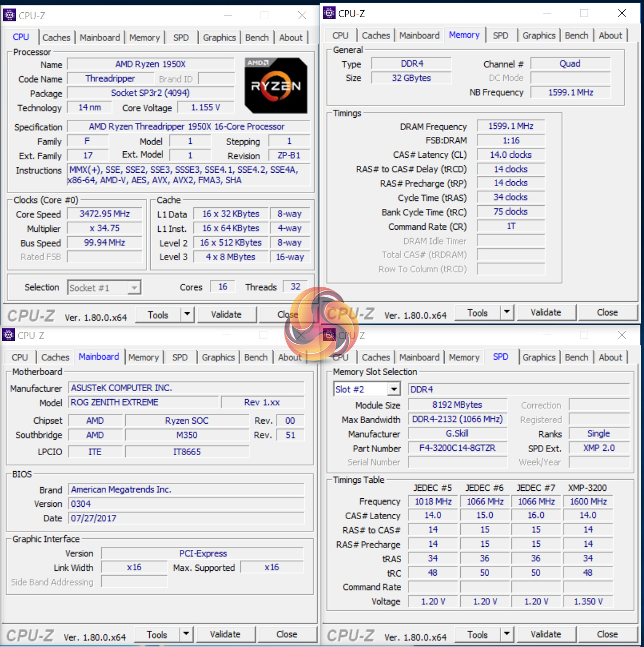Open Graphics tab in the Memory window
This screenshot has height=647, width=644.
point(539,35)
